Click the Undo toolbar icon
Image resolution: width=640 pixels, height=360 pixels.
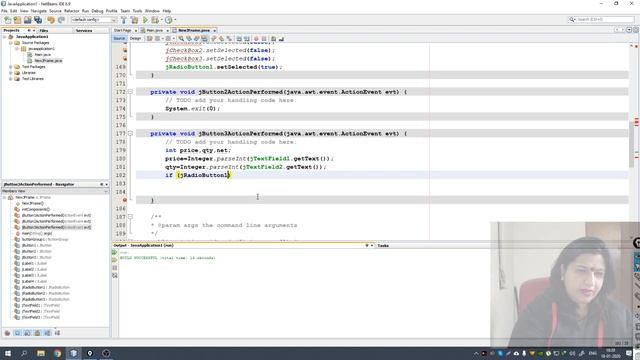(x=51, y=20)
